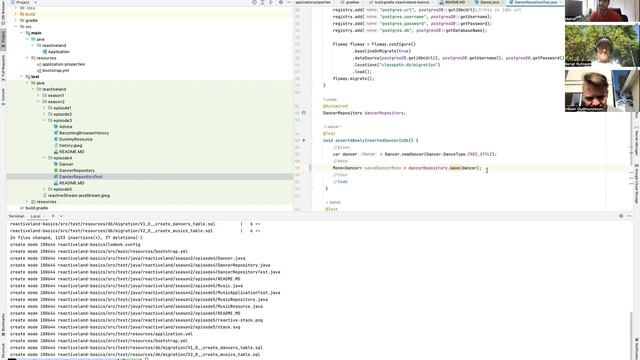Image resolution: width=640 pixels, height=360 pixels.
Task: Open the Structure tool window
Action: pyautogui.click(x=3, y=350)
